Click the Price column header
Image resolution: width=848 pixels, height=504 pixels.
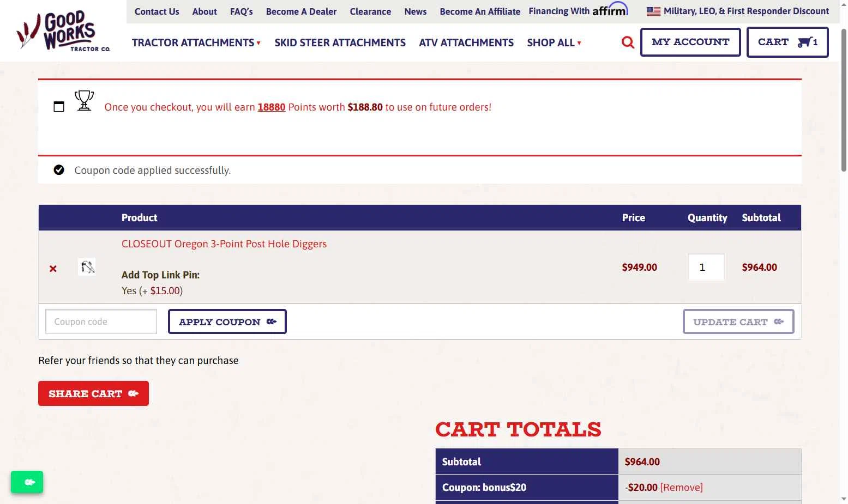click(634, 217)
